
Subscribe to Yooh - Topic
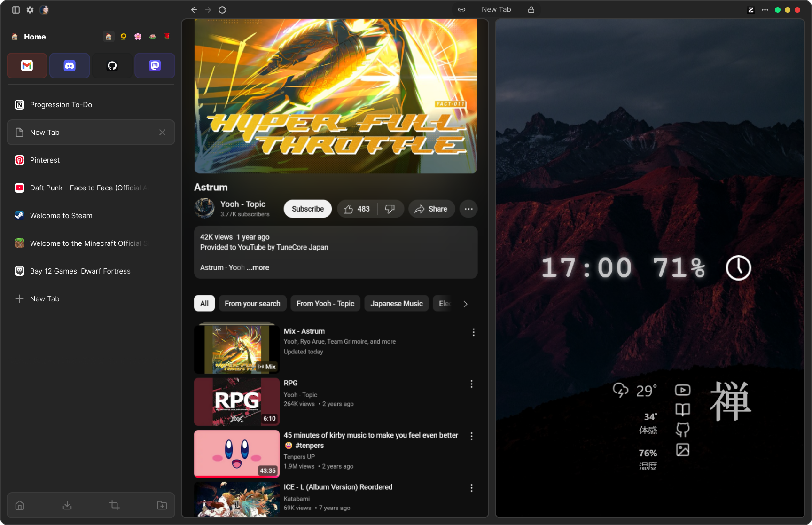[x=308, y=209]
